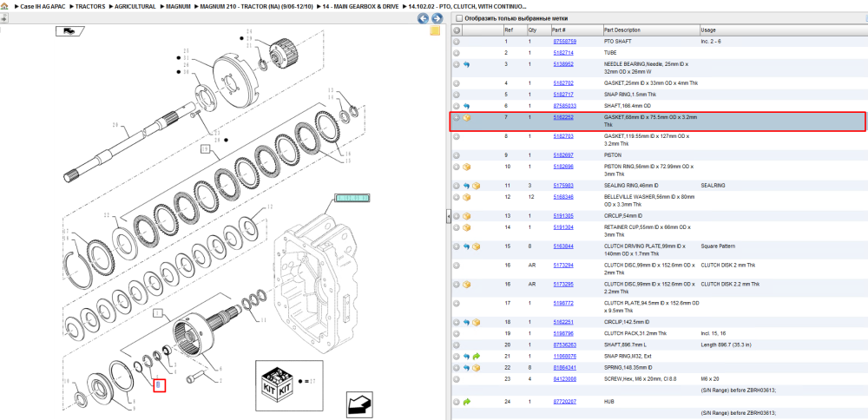Click the boxed callout 19 in the diagram
Viewport: 868px width, 420px height.
coord(204,149)
